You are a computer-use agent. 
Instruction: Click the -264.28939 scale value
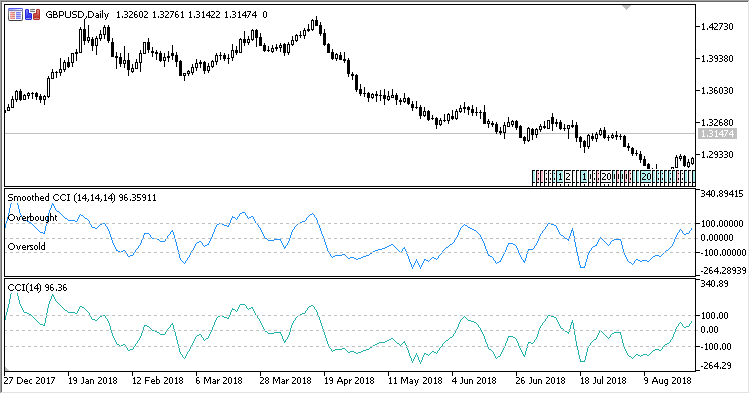(722, 271)
